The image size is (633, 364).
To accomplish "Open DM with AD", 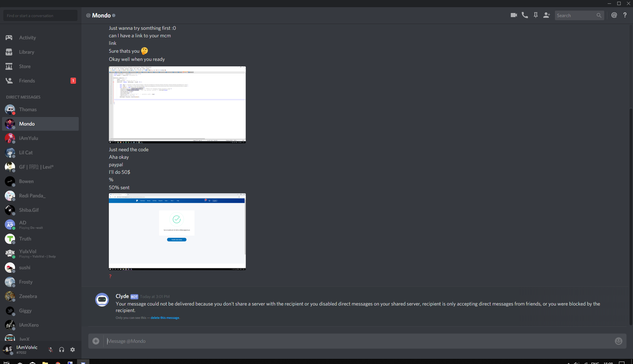I will coord(40,224).
